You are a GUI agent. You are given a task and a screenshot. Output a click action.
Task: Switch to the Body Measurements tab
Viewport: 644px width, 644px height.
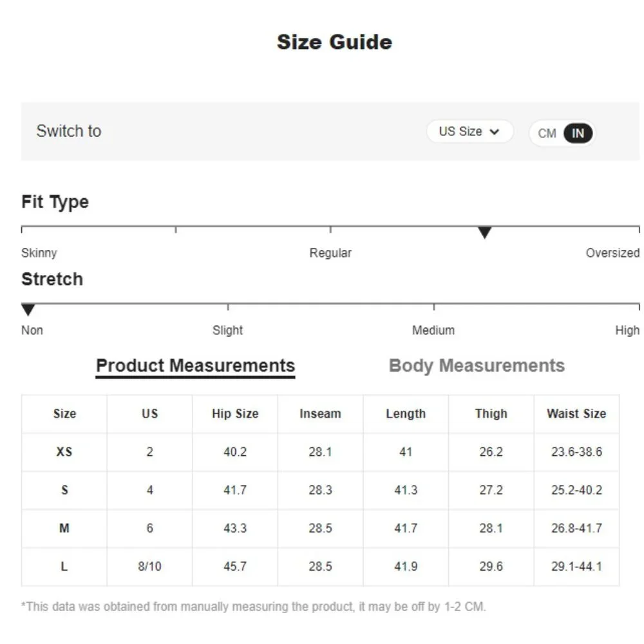pos(477,366)
